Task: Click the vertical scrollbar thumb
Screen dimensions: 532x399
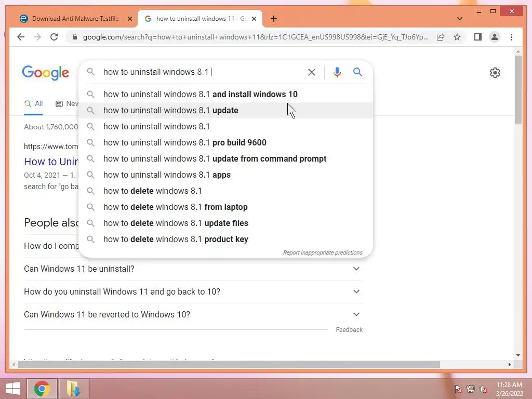Action: click(x=518, y=89)
